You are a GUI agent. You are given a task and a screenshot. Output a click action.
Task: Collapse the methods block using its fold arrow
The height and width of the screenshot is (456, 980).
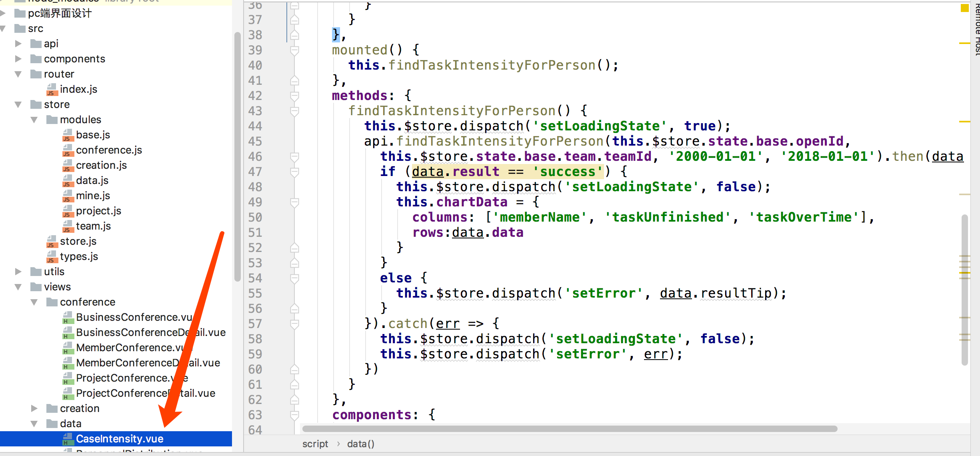click(x=295, y=96)
